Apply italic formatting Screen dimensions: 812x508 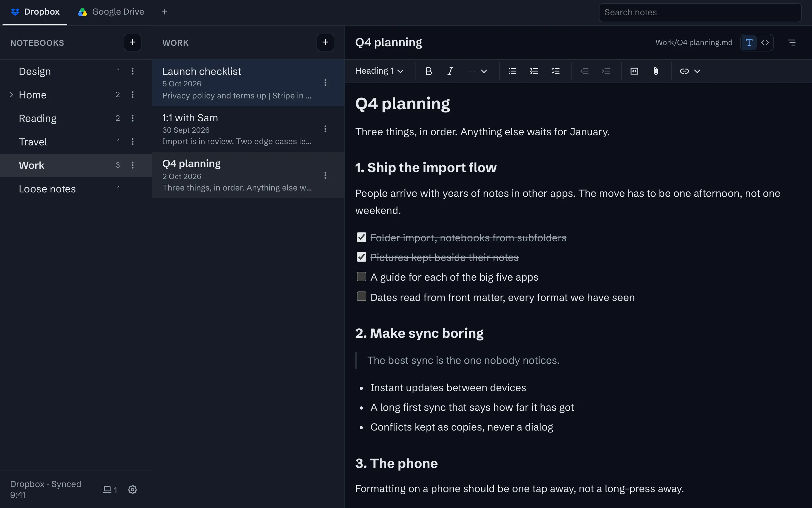(450, 71)
